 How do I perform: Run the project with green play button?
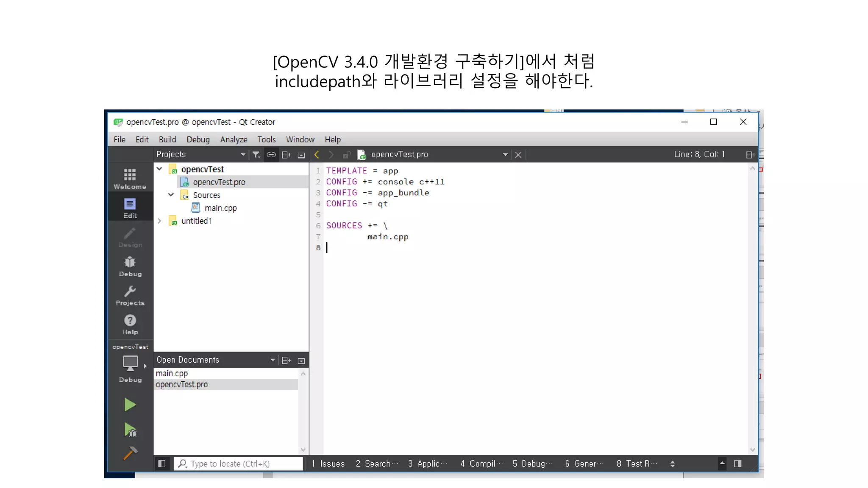pyautogui.click(x=130, y=405)
